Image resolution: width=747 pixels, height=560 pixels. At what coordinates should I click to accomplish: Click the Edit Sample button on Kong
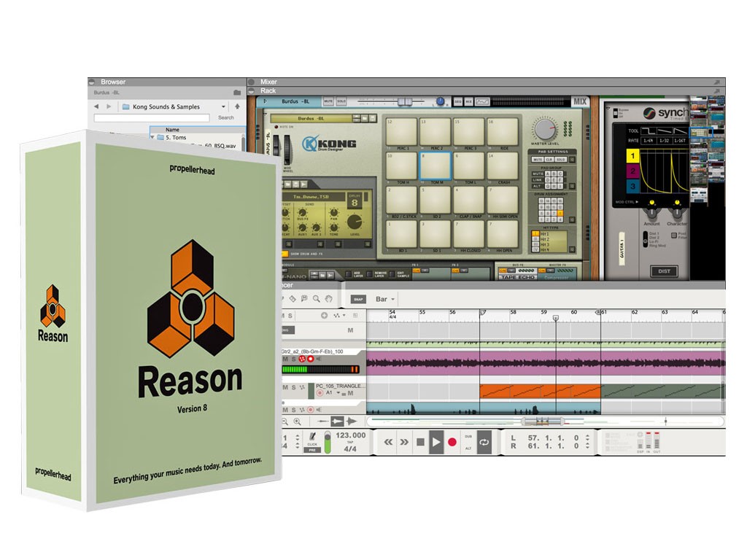pos(392,274)
